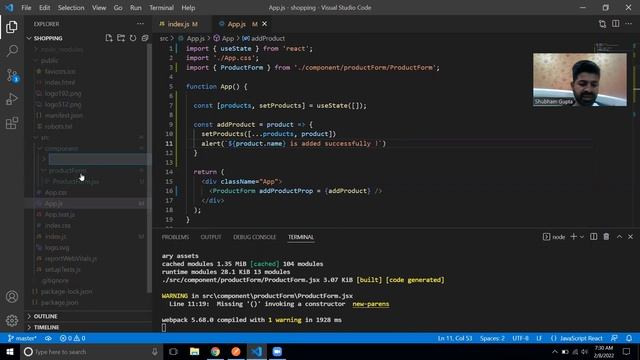Collapse all folders in Explorer
Image resolution: width=640 pixels, height=360 pixels.
(x=145, y=38)
